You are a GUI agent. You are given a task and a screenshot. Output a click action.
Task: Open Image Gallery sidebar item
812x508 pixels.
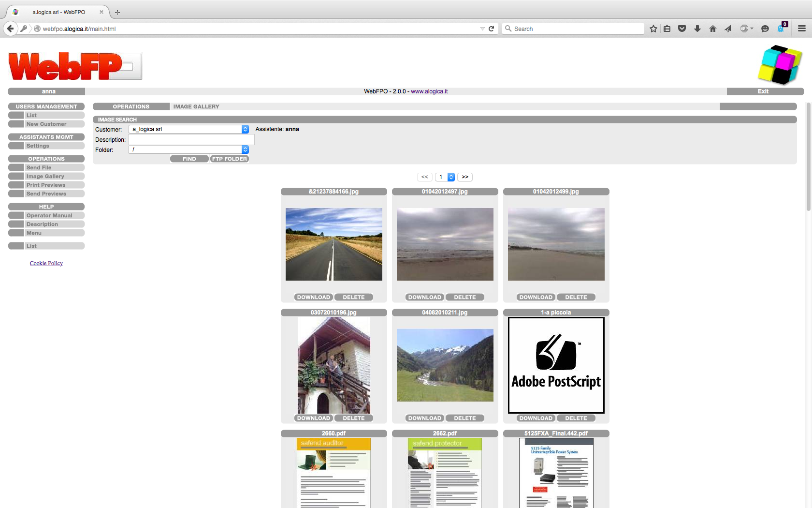[x=46, y=176]
